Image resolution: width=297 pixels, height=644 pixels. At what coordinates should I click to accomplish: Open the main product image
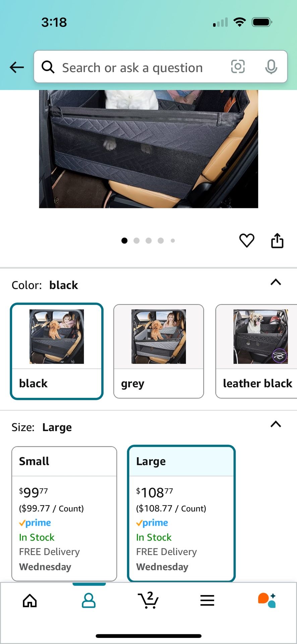point(148,149)
